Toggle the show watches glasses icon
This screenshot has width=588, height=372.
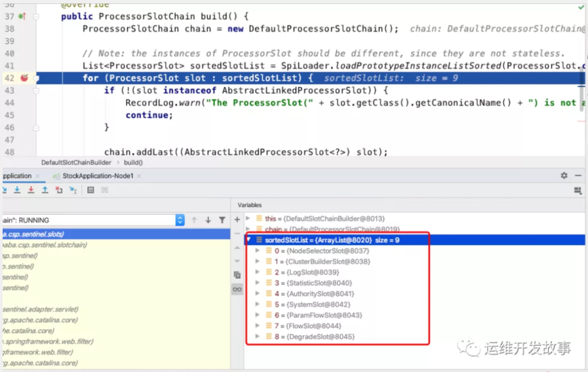(x=237, y=289)
